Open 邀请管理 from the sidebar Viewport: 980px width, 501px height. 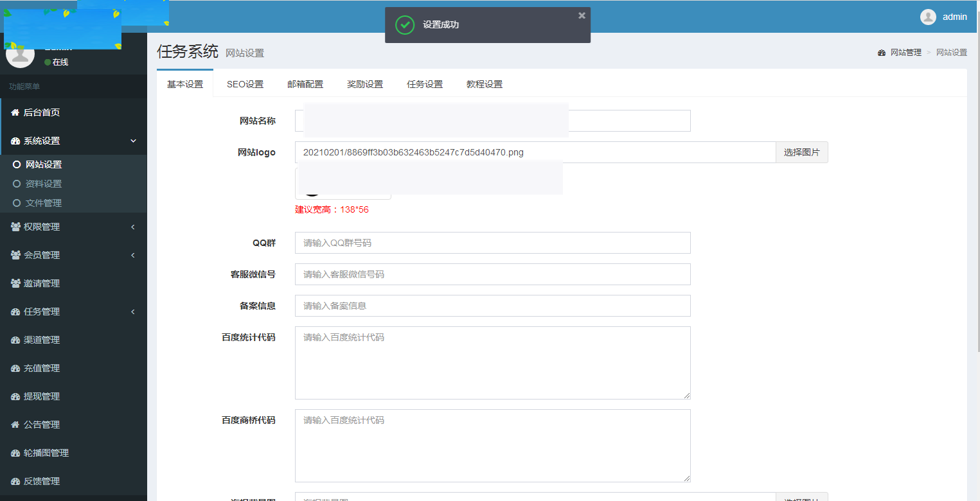48,283
